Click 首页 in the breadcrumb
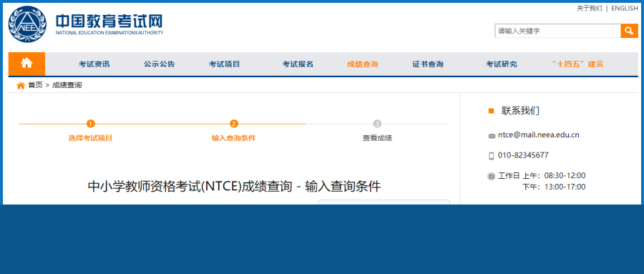 coord(35,85)
